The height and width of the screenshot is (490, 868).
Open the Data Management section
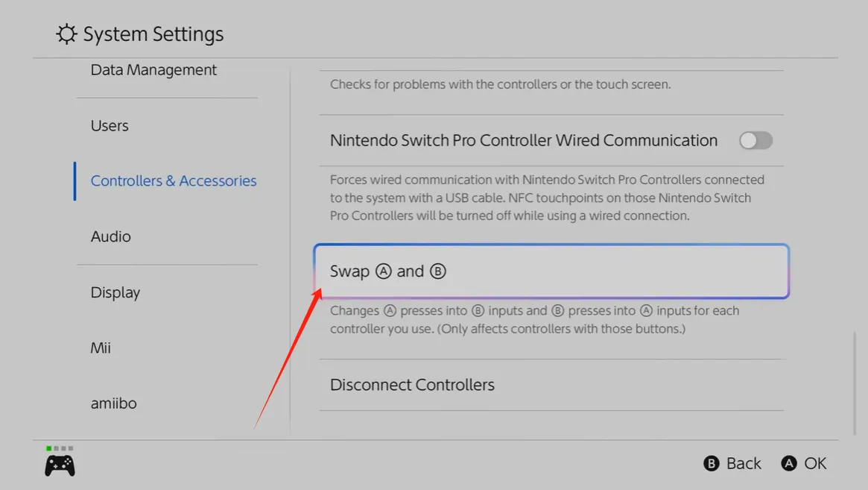click(153, 70)
